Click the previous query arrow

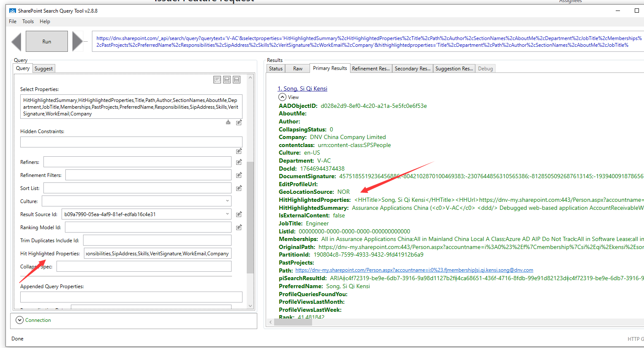coord(16,41)
